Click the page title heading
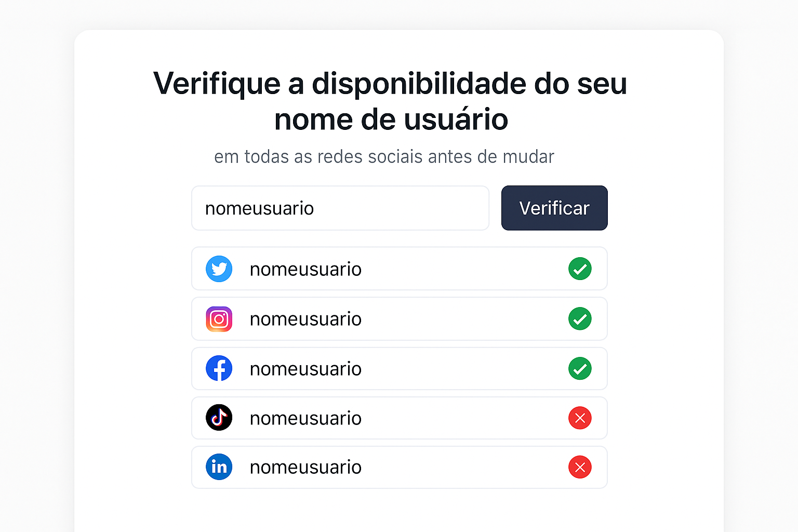Image resolution: width=798 pixels, height=532 pixels. (x=390, y=101)
